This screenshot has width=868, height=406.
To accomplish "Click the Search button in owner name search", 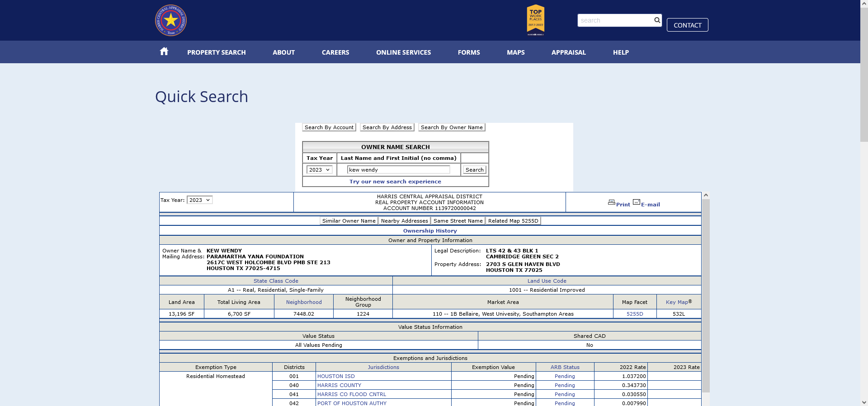I will click(x=475, y=170).
